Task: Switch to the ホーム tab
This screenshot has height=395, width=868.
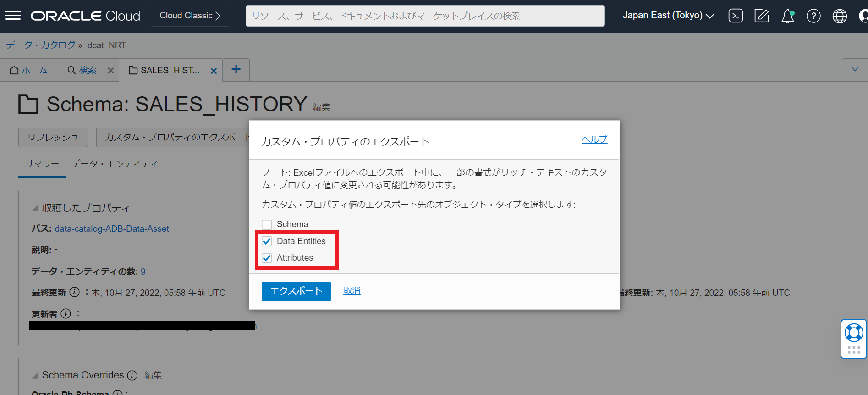Action: [29, 70]
